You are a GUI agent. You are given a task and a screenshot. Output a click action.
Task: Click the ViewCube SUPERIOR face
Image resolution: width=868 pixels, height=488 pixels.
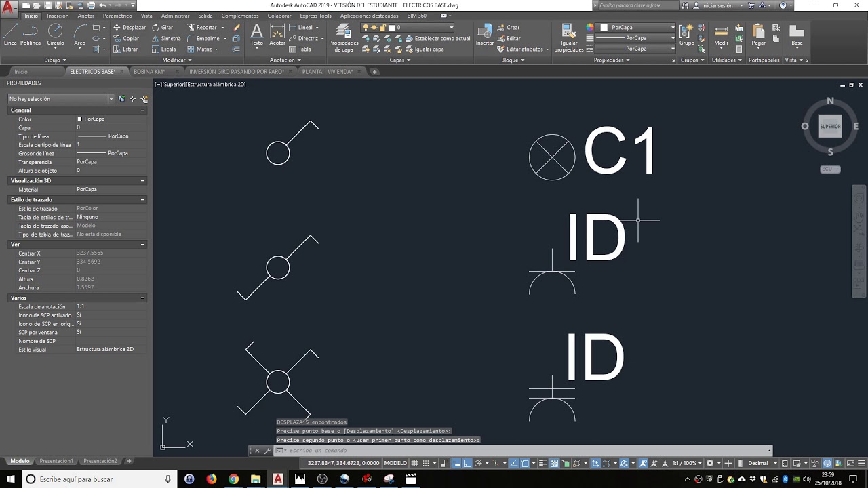[x=830, y=127]
